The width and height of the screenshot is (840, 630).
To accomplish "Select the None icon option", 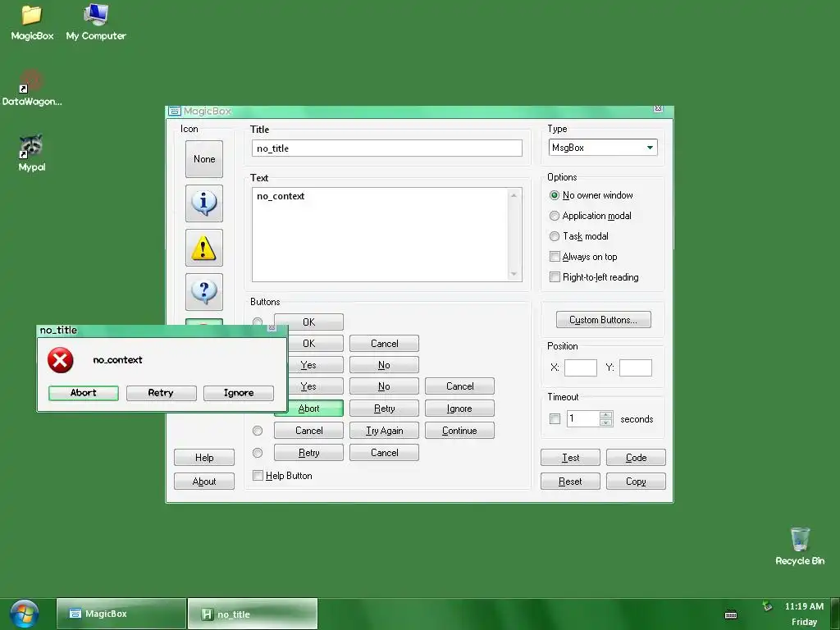I will tap(204, 159).
